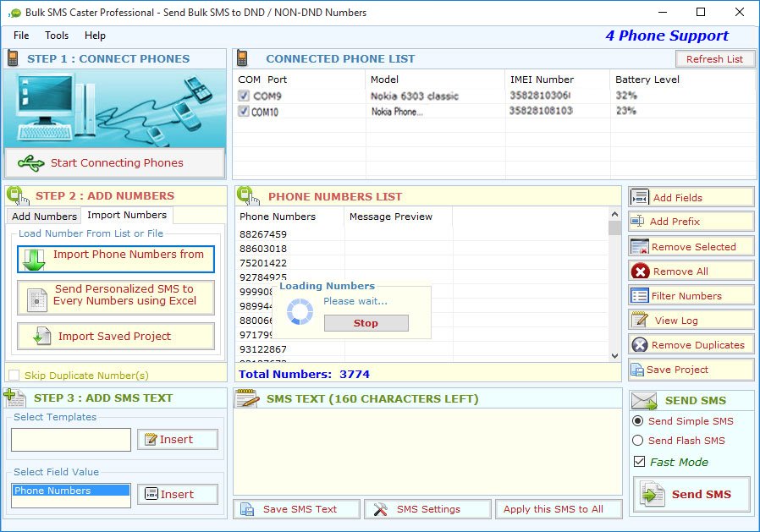Click the template Insert pencil icon

click(x=151, y=440)
